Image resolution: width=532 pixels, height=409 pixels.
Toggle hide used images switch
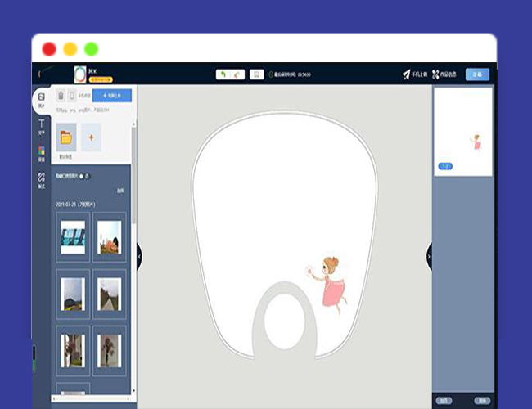pos(84,175)
